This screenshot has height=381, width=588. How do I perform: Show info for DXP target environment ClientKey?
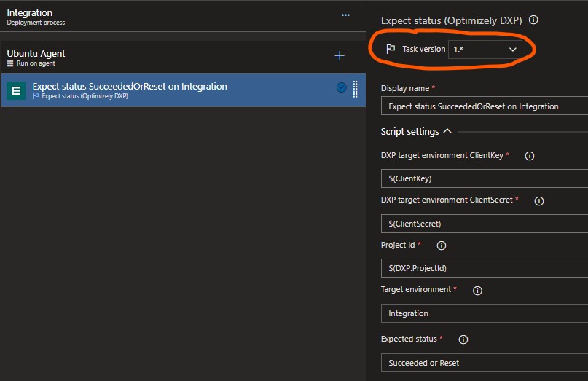529,156
